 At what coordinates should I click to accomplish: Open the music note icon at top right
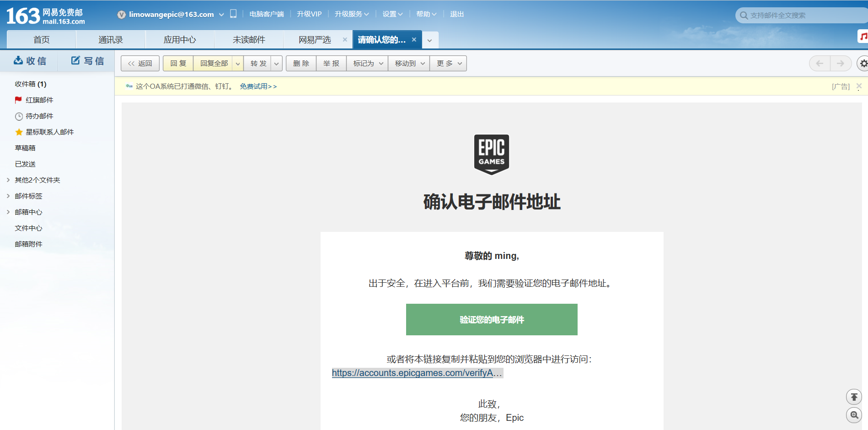pos(863,36)
